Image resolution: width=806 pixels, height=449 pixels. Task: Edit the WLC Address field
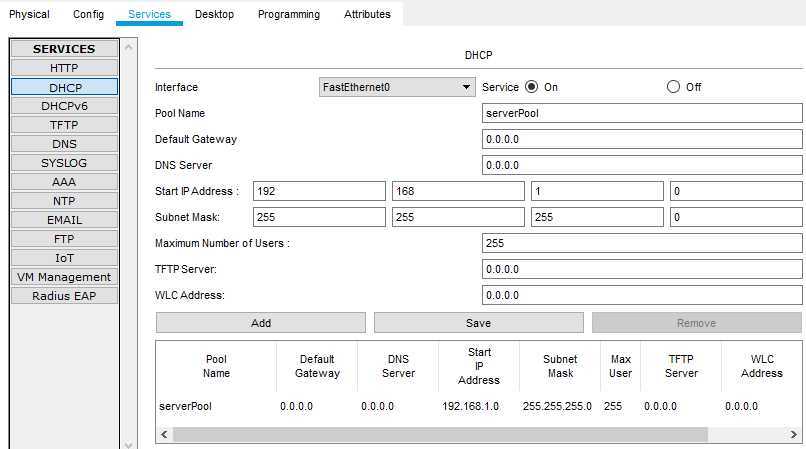click(642, 295)
